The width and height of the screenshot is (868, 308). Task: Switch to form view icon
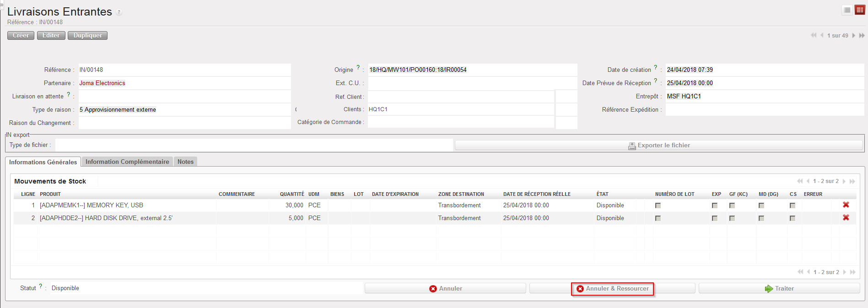click(860, 10)
